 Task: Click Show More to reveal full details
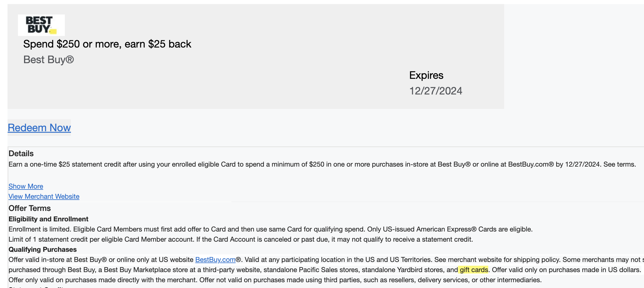(25, 186)
